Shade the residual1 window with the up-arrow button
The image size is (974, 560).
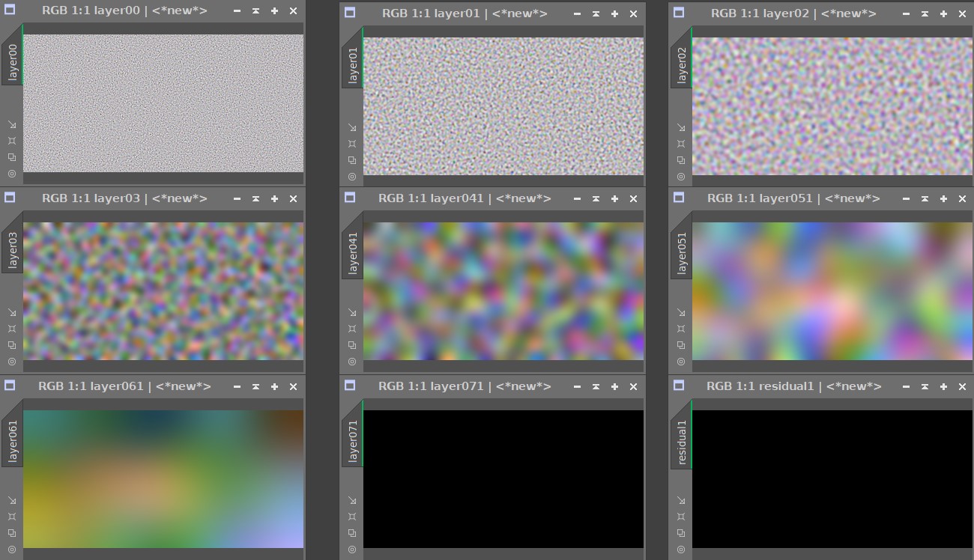(925, 387)
